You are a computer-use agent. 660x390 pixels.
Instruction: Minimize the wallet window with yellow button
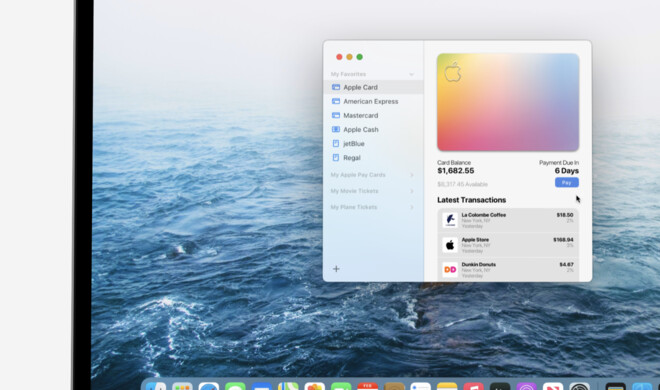[x=349, y=57]
